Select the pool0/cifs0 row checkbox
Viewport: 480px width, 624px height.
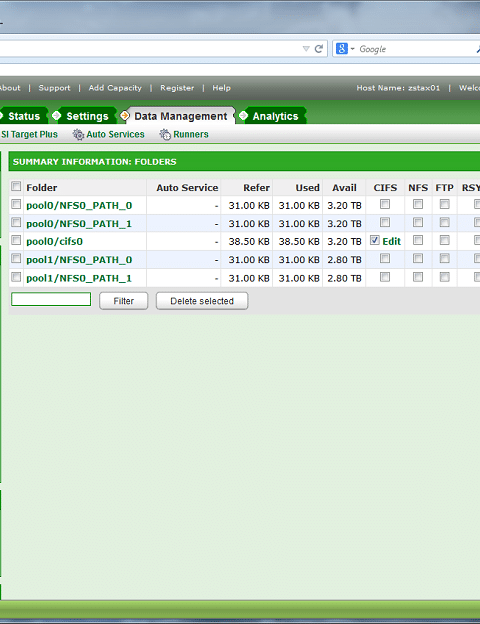tap(16, 240)
